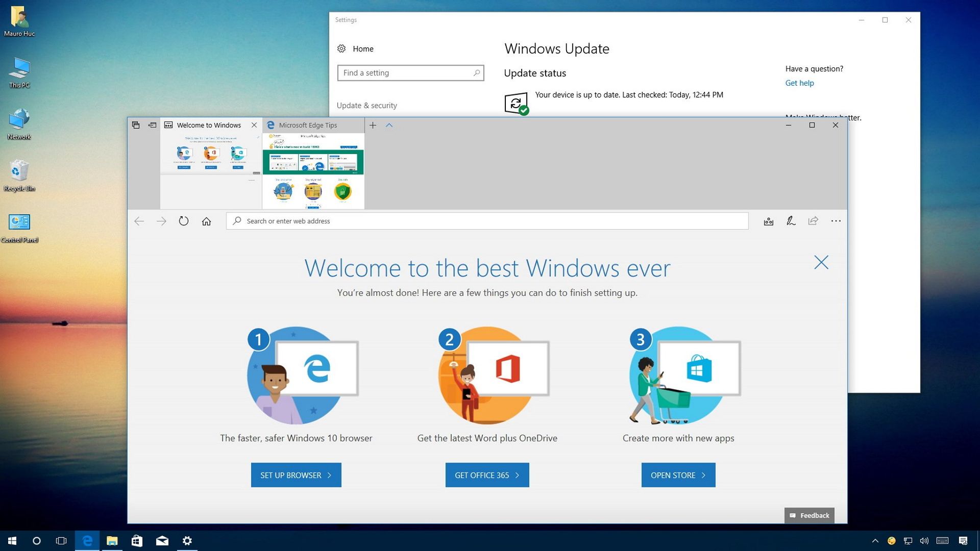This screenshot has height=551, width=980.
Task: Click the Tabs you've set aside icon
Action: (x=136, y=125)
